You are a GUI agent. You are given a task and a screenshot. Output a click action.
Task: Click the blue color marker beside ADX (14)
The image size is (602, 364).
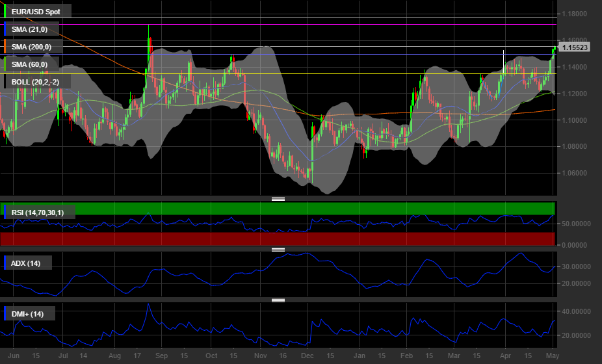tap(5, 263)
